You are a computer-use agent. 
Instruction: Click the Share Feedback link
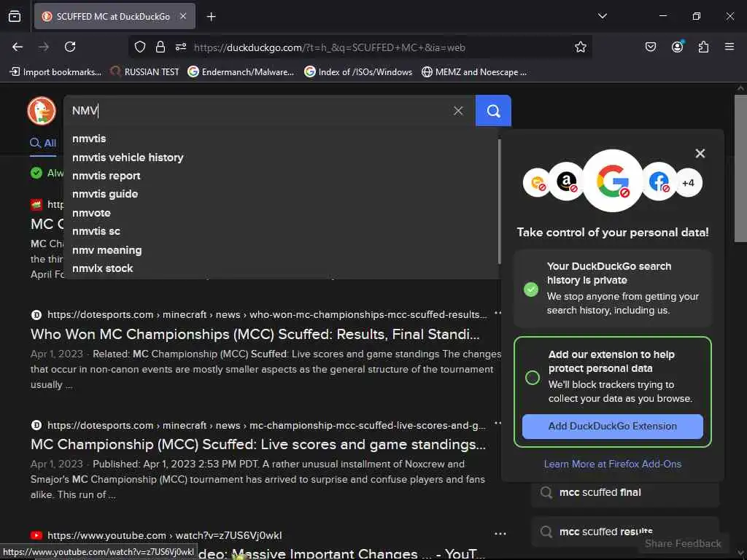(x=683, y=544)
